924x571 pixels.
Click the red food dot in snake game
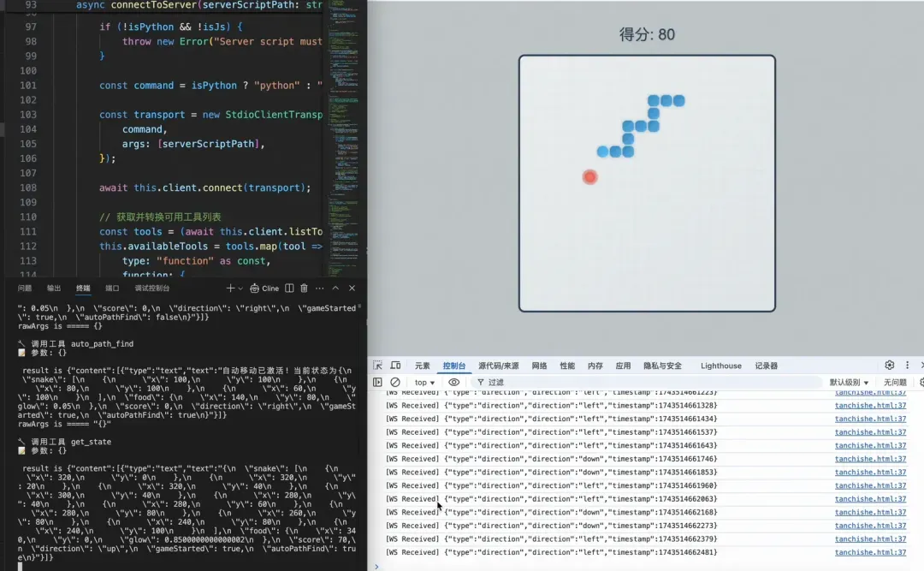point(589,177)
